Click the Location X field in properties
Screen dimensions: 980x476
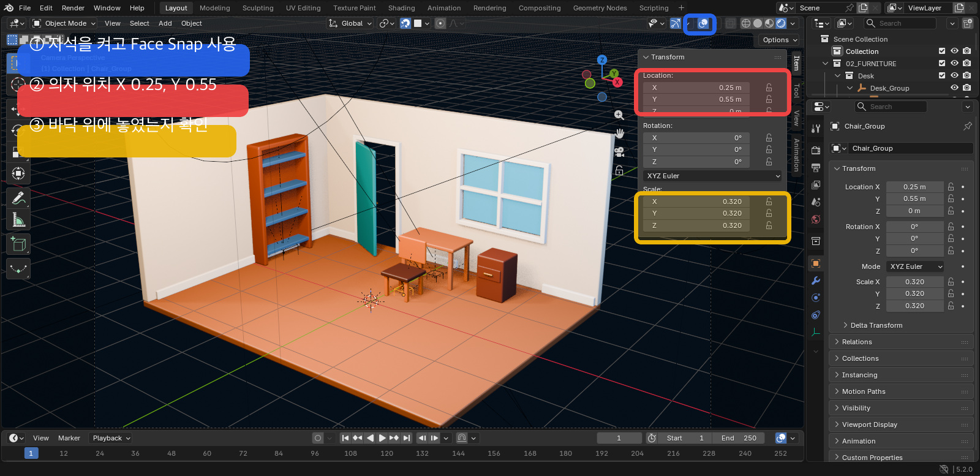(x=914, y=187)
